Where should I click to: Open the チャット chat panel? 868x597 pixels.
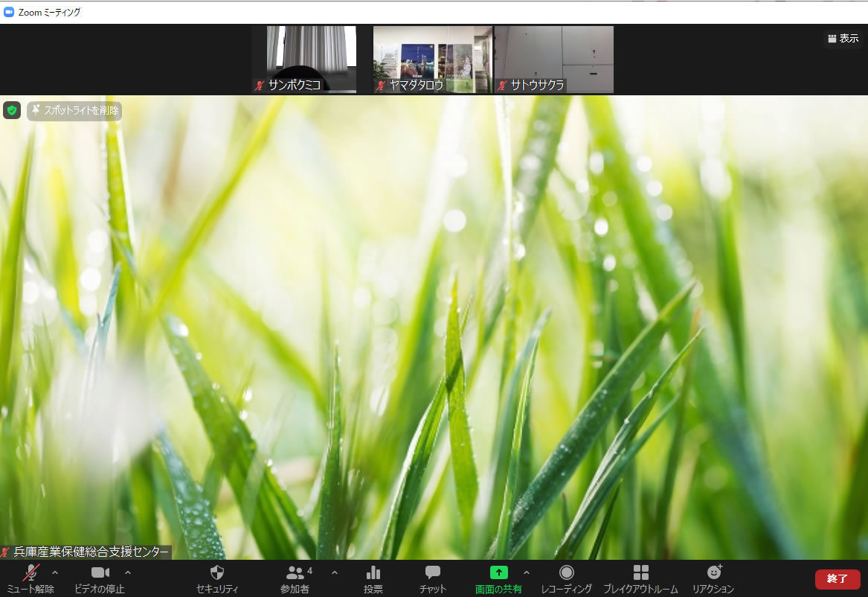click(432, 579)
